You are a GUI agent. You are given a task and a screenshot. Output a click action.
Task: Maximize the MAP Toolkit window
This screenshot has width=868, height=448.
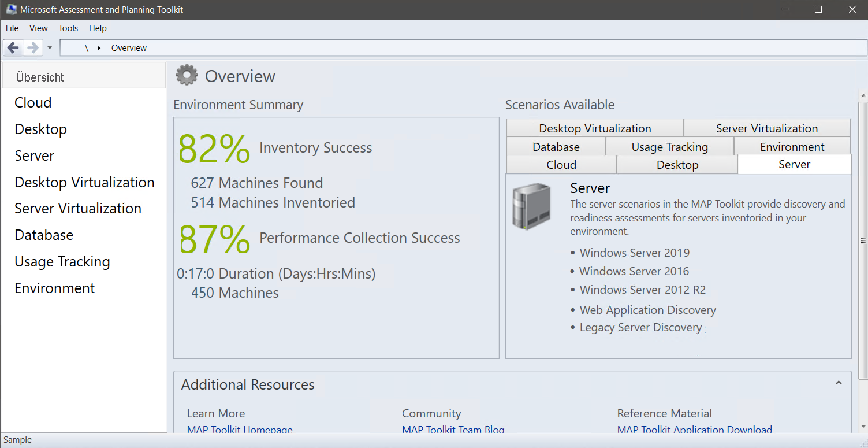tap(818, 10)
